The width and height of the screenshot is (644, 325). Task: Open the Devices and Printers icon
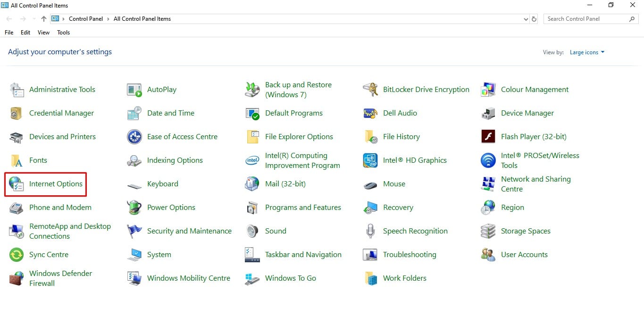click(x=17, y=137)
